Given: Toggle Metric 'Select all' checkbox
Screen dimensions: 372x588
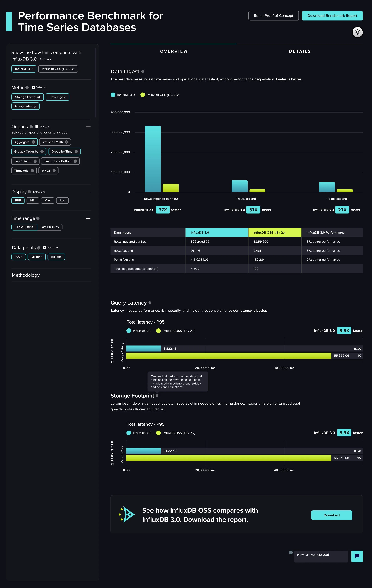Looking at the screenshot, I should click(34, 87).
